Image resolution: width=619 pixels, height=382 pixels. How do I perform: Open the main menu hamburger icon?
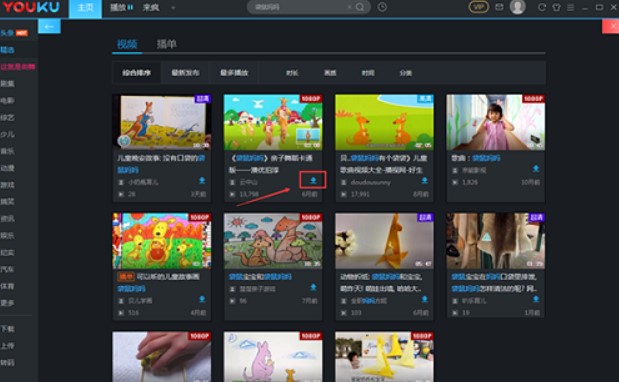[x=570, y=7]
